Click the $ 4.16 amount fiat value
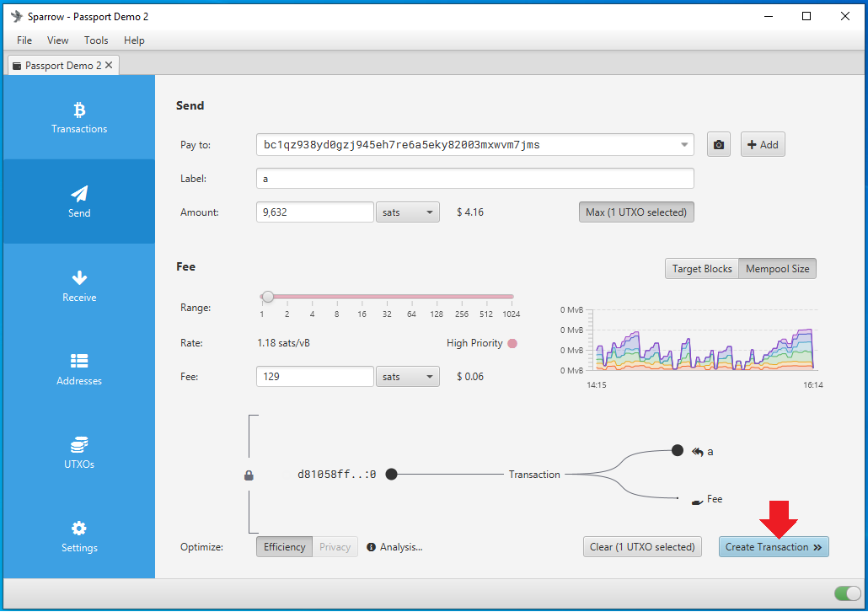 click(470, 212)
